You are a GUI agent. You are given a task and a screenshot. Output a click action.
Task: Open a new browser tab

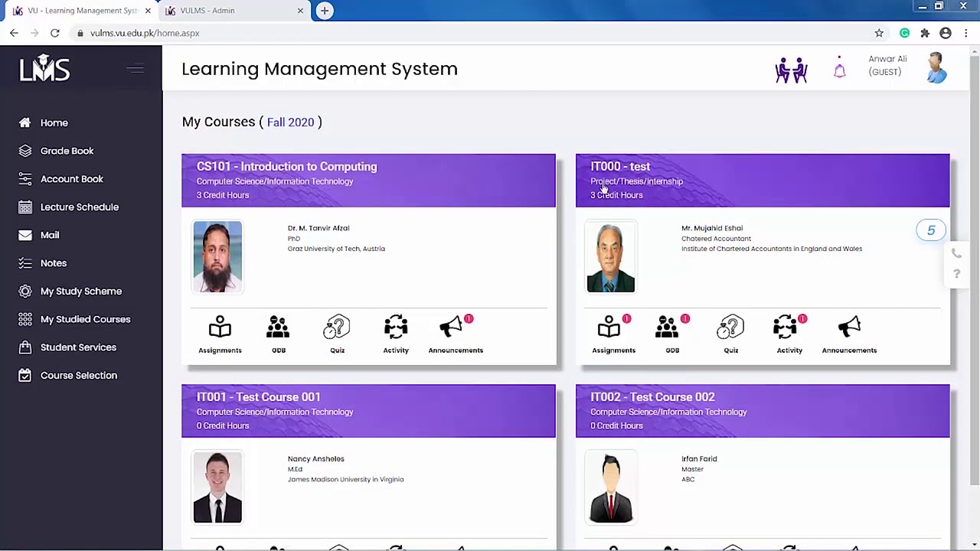325,11
